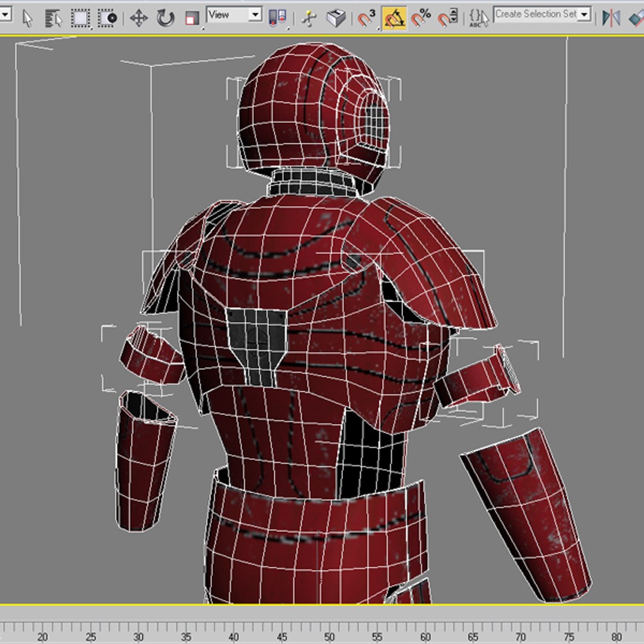Disable the highlighted Angle Snap toggle
Viewport: 644px width, 644px height.
pyautogui.click(x=394, y=18)
